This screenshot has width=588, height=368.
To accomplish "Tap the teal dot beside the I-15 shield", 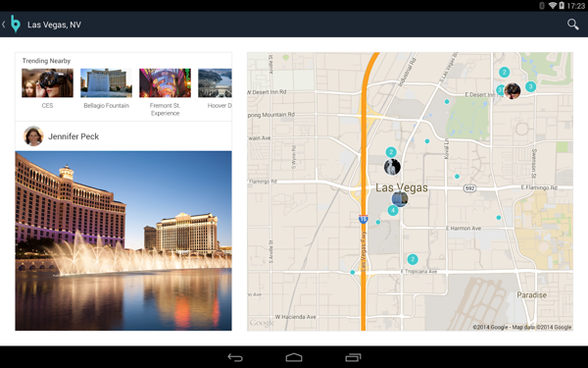I will pos(378,223).
